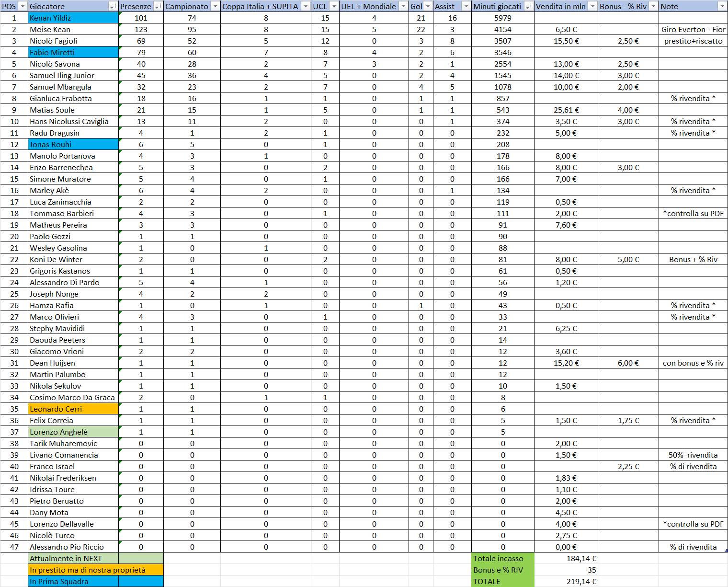Click the 'Giro Everton - Fior' note cell

tap(693, 29)
